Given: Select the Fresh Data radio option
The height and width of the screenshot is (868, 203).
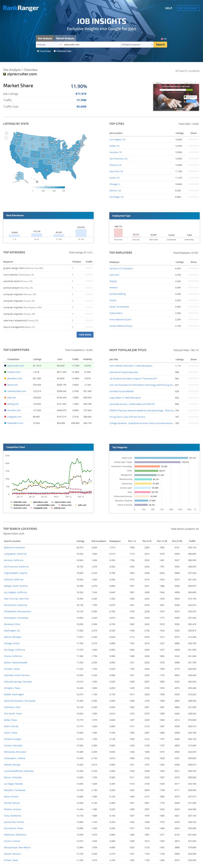Looking at the screenshot, I should pyautogui.click(x=38, y=51).
